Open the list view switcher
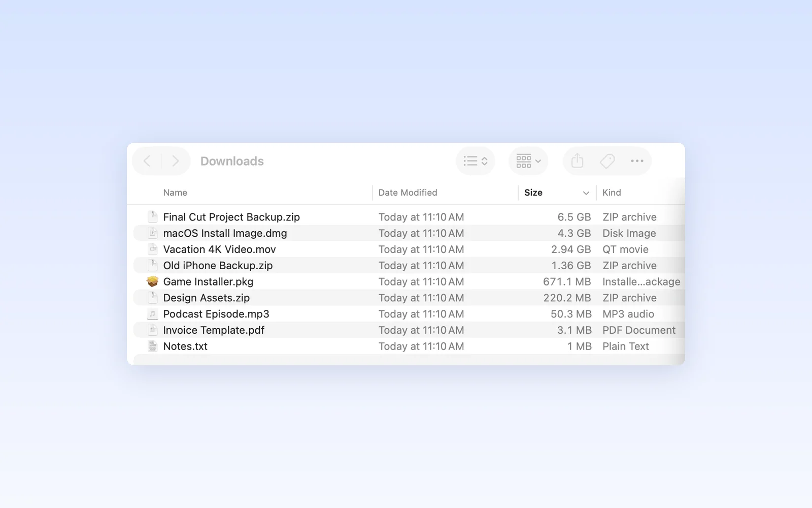Image resolution: width=812 pixels, height=508 pixels. [476, 161]
